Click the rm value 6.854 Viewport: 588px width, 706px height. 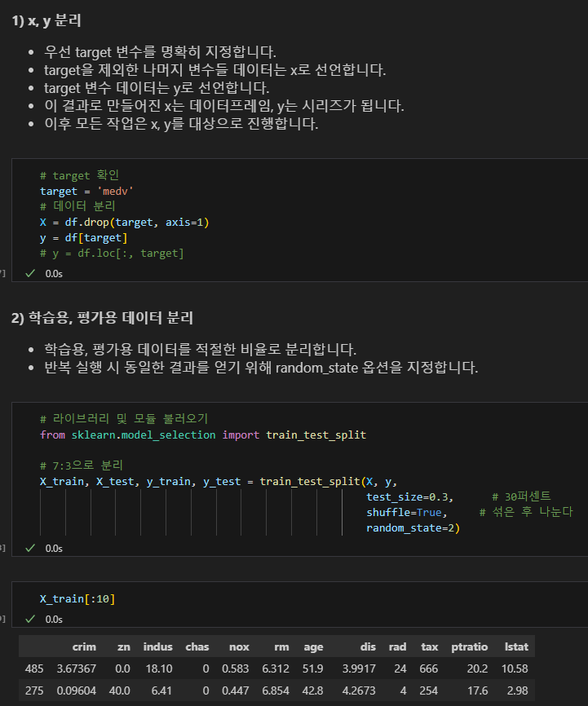point(276,691)
